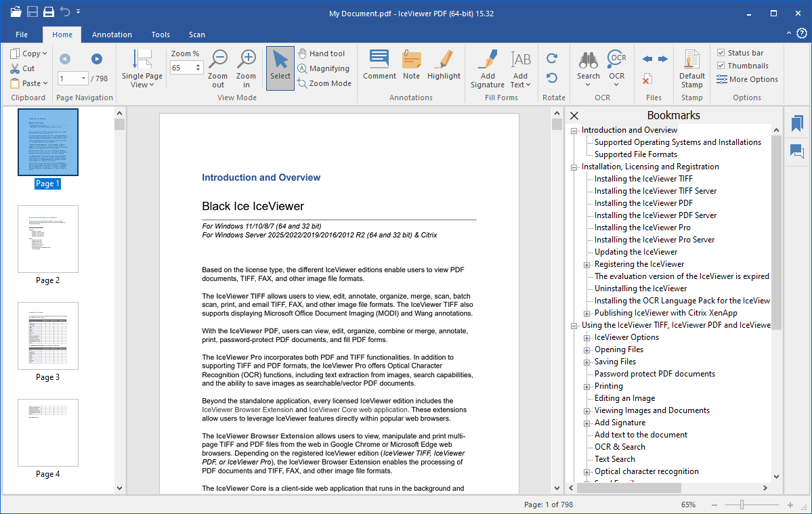
Task: Go to next page with the right arrow
Action: click(x=97, y=59)
